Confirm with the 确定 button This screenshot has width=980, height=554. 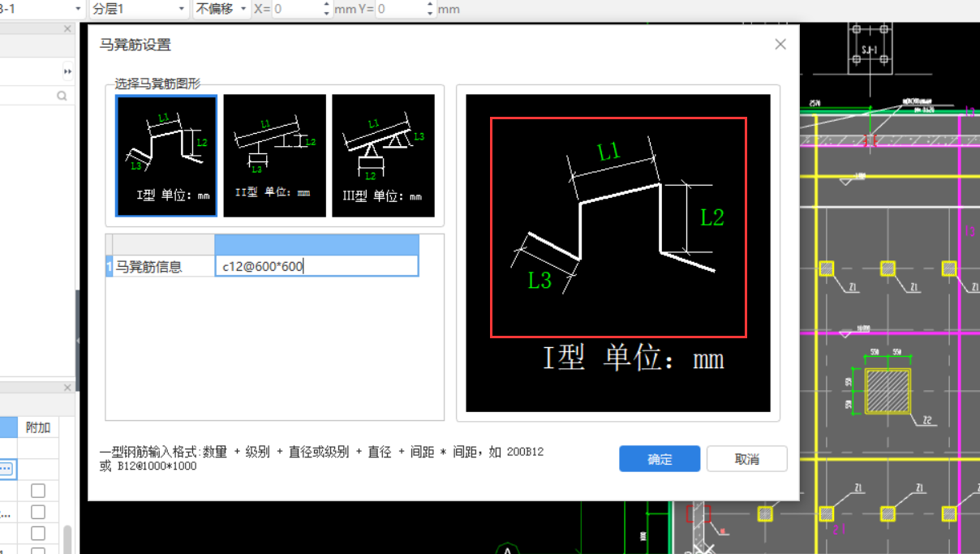pyautogui.click(x=660, y=459)
